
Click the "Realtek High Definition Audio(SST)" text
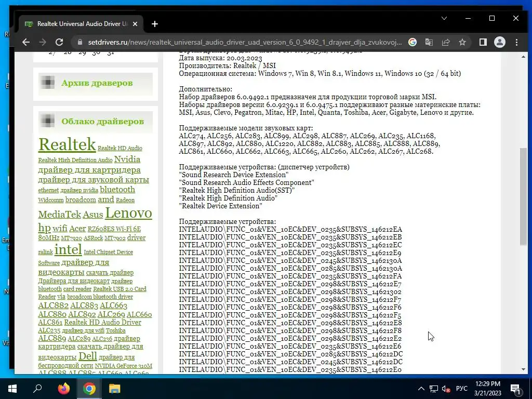point(237,190)
